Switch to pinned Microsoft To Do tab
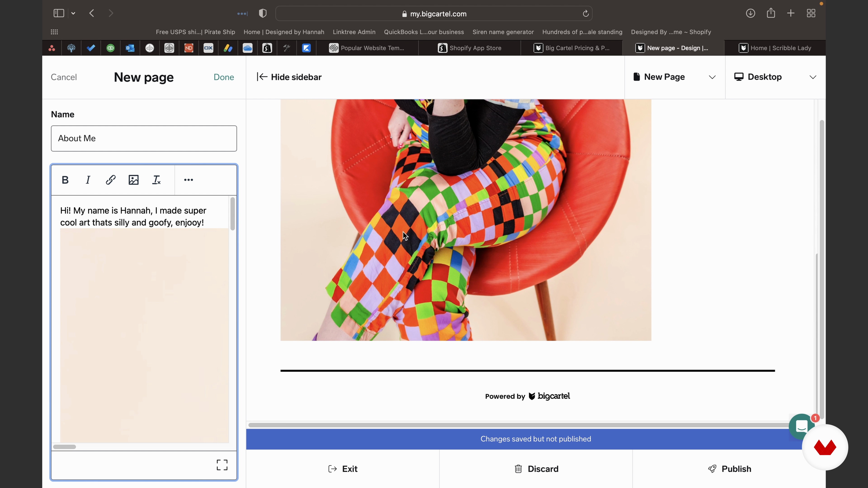Screen dimensions: 868x488 (91, 48)
